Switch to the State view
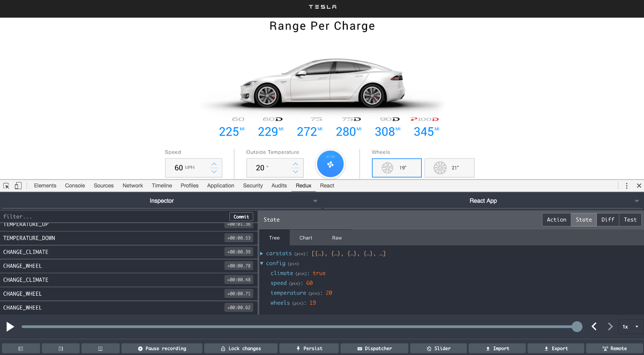This screenshot has width=644, height=355. (584, 219)
